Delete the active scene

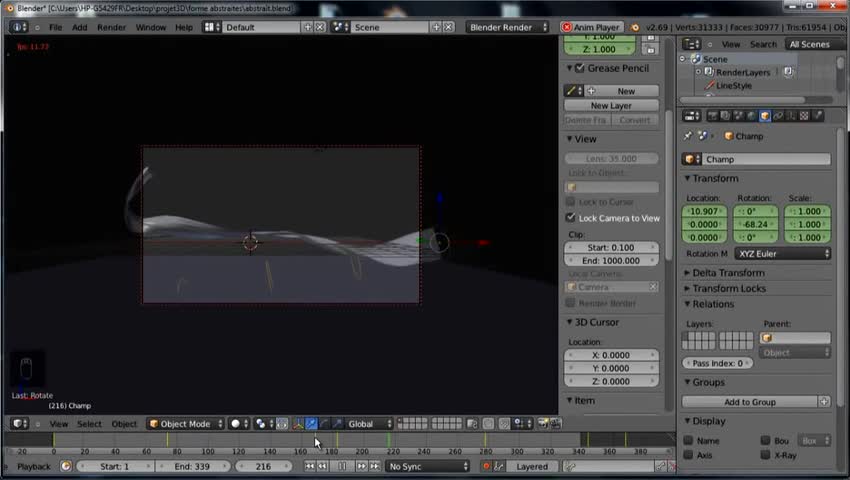click(x=448, y=27)
